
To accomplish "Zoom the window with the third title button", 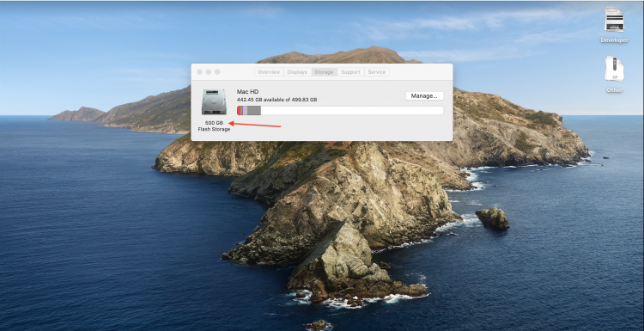I will click(x=217, y=72).
